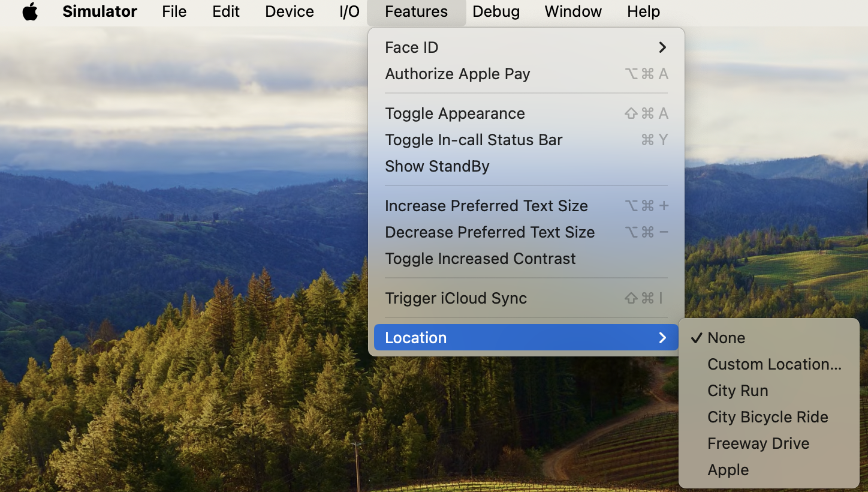Choose Show StandBy
The height and width of the screenshot is (492, 868).
526,166
